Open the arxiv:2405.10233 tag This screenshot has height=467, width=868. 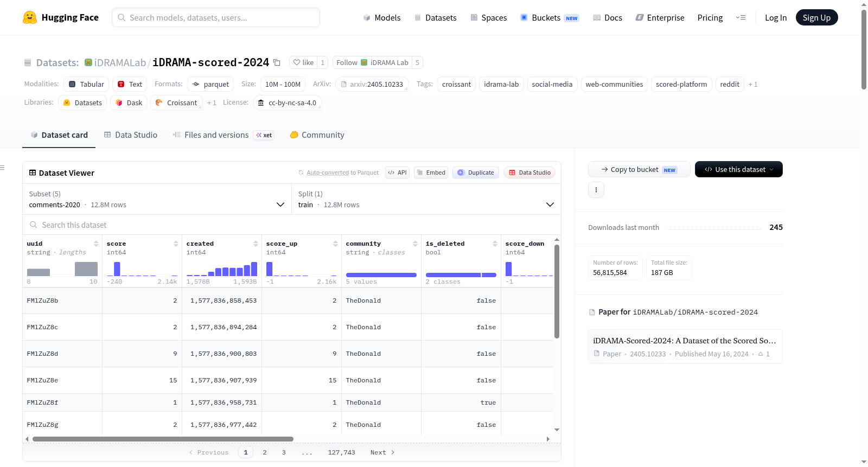pos(372,85)
